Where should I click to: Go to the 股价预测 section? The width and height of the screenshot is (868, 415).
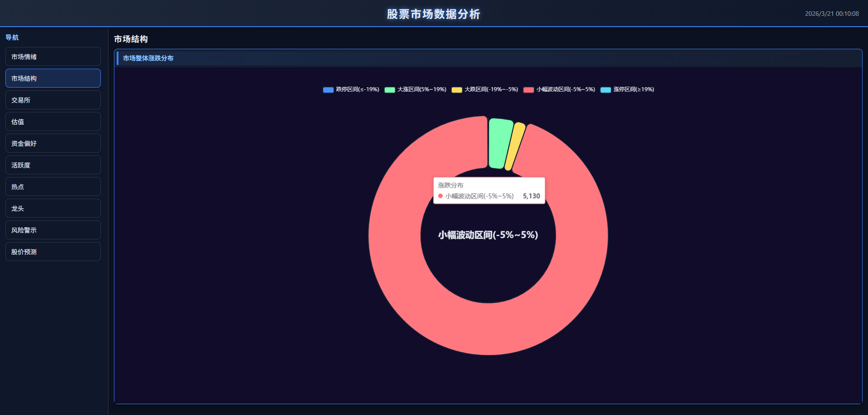click(53, 252)
